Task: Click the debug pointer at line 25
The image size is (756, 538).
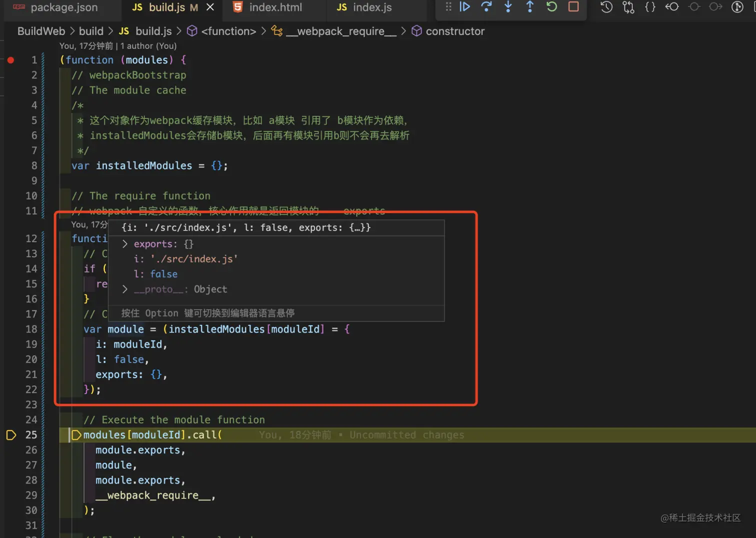Action: [11, 435]
